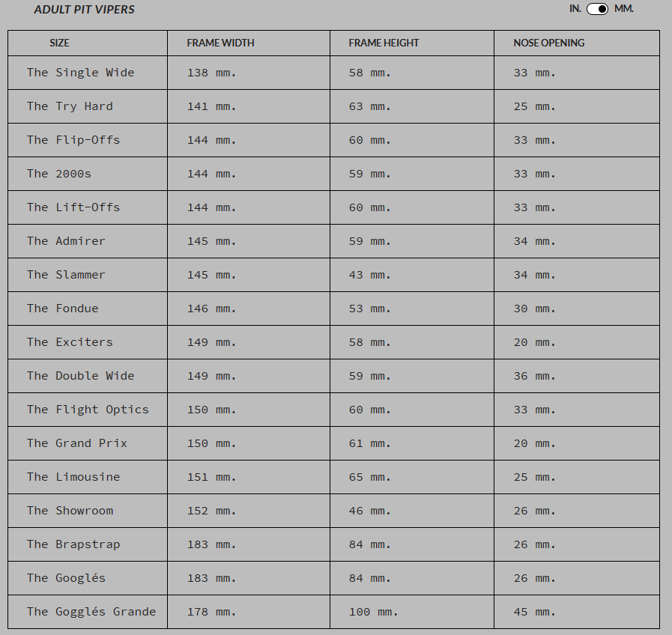This screenshot has width=672, height=635.
Task: Select the MM. unit label
Action: tap(623, 8)
